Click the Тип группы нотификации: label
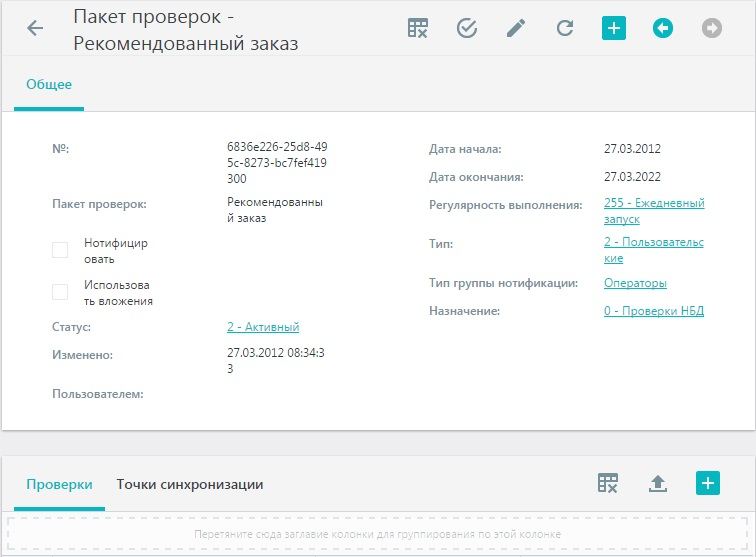The width and height of the screenshot is (756, 557). coord(503,283)
